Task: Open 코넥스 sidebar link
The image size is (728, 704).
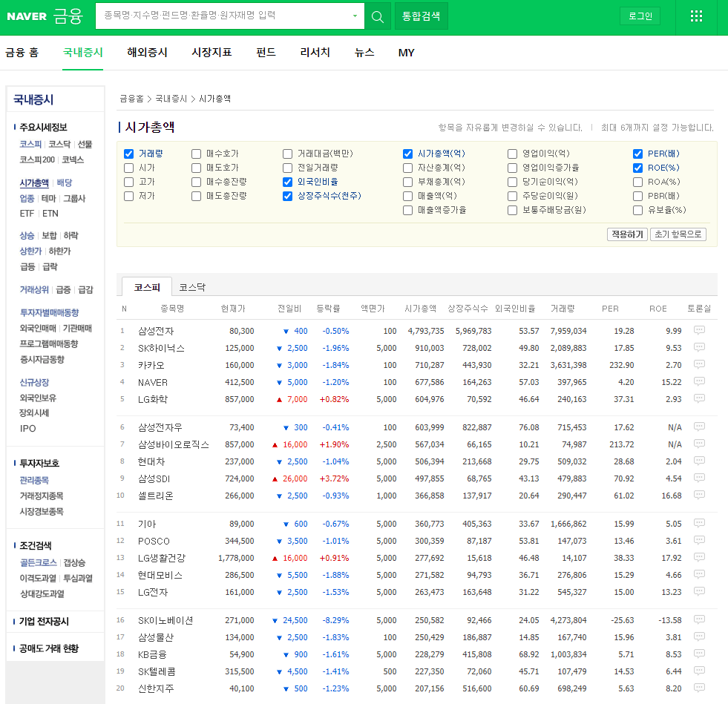Action: pyautogui.click(x=73, y=160)
